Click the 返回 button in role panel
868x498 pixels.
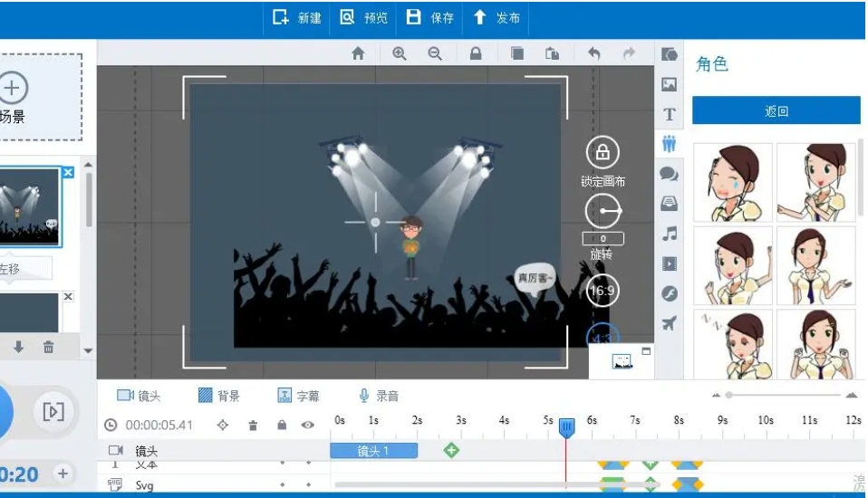(776, 111)
